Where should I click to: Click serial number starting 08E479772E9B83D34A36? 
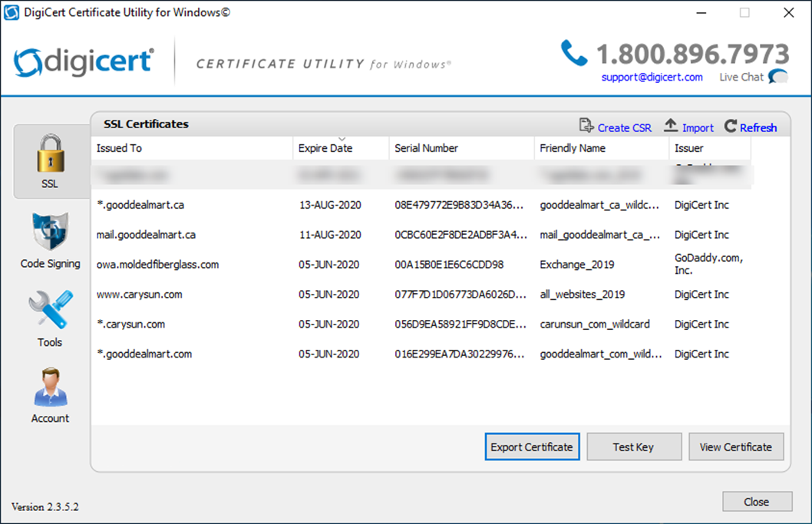pyautogui.click(x=459, y=205)
